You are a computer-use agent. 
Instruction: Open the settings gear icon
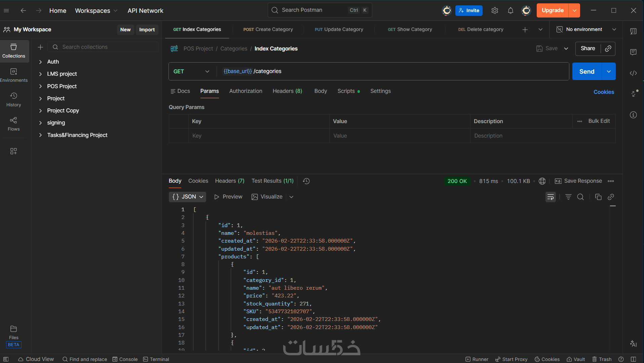[494, 11]
